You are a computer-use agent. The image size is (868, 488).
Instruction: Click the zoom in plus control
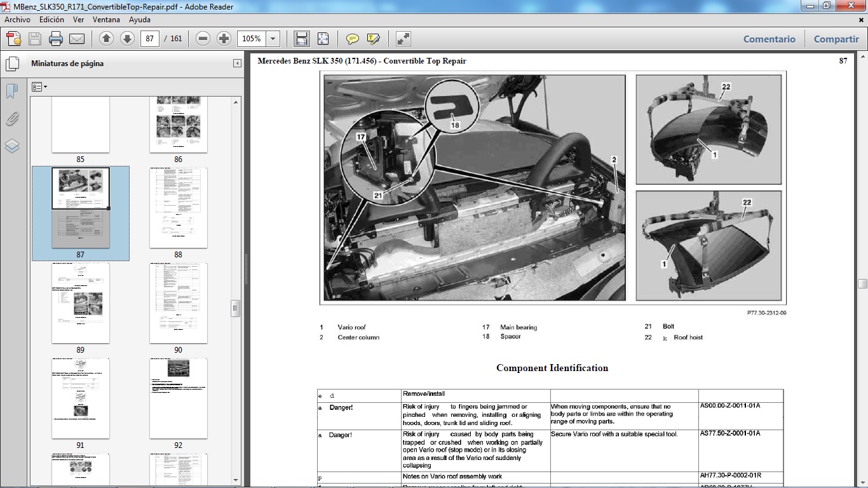coord(223,38)
